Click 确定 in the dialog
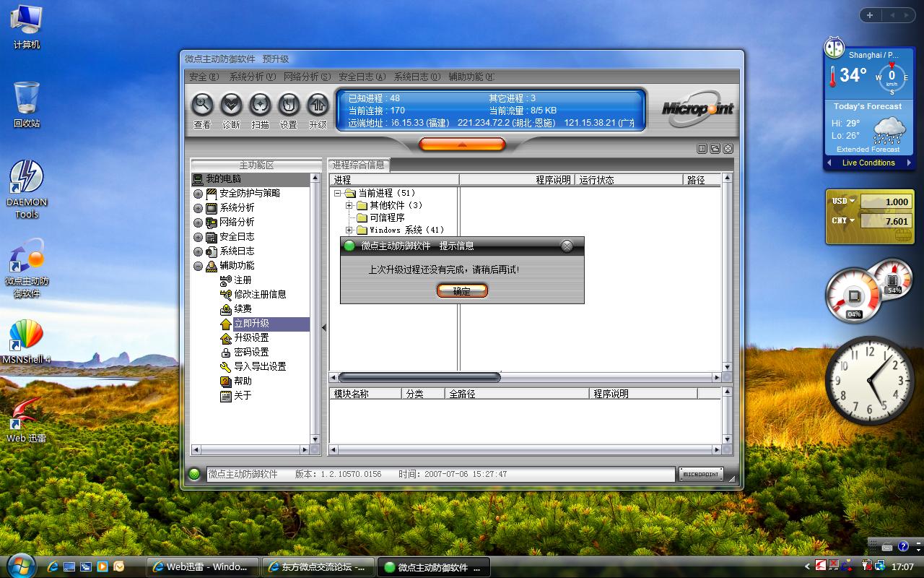This screenshot has height=578, width=924. click(x=462, y=290)
